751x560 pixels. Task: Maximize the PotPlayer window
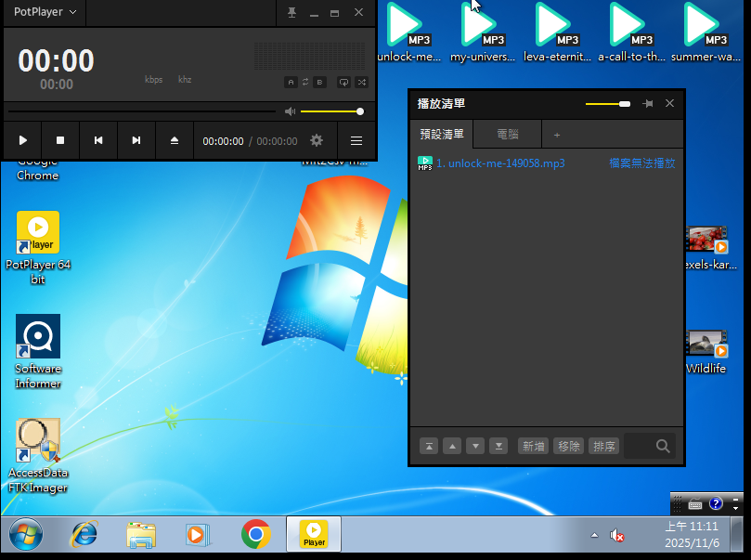click(x=335, y=13)
